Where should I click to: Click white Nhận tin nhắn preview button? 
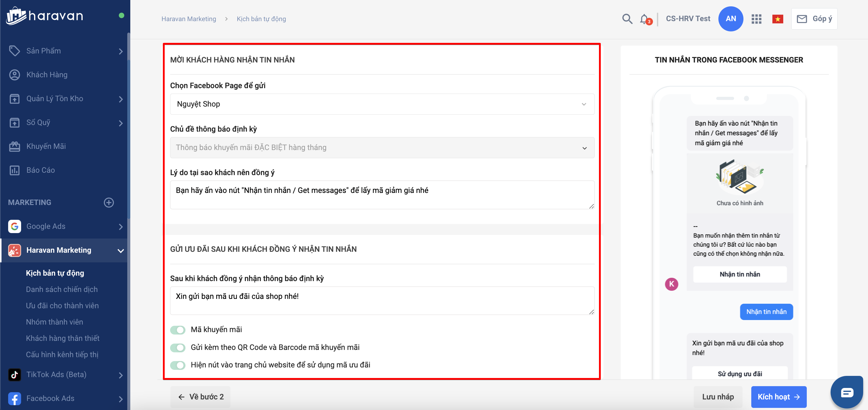click(740, 274)
